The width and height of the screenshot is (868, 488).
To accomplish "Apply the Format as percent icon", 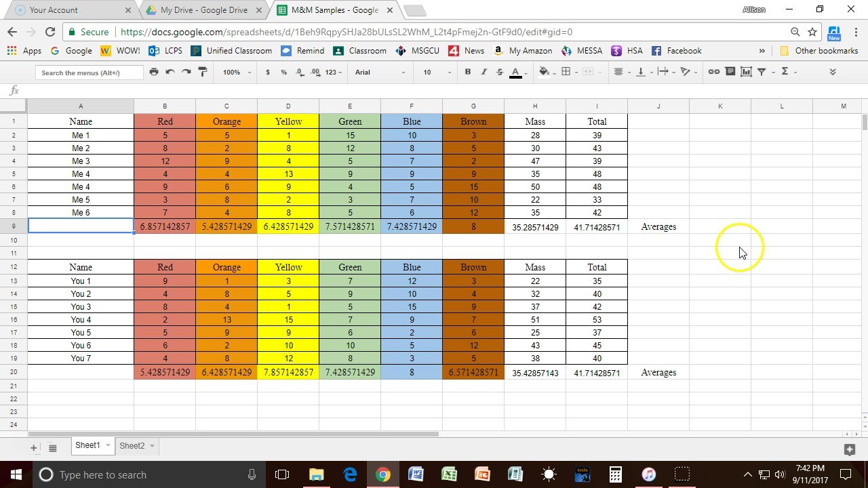I will tap(283, 72).
